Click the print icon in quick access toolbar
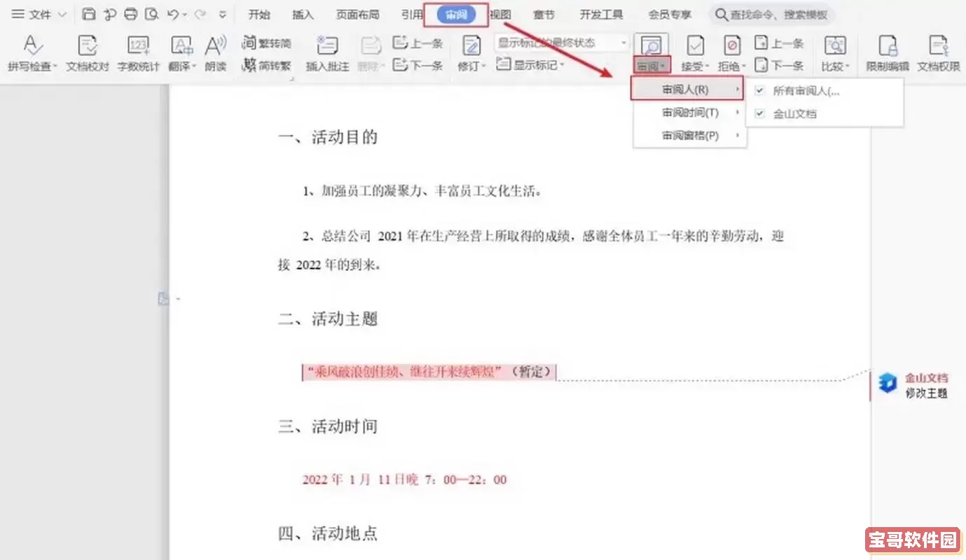Image resolution: width=966 pixels, height=560 pixels. (130, 14)
